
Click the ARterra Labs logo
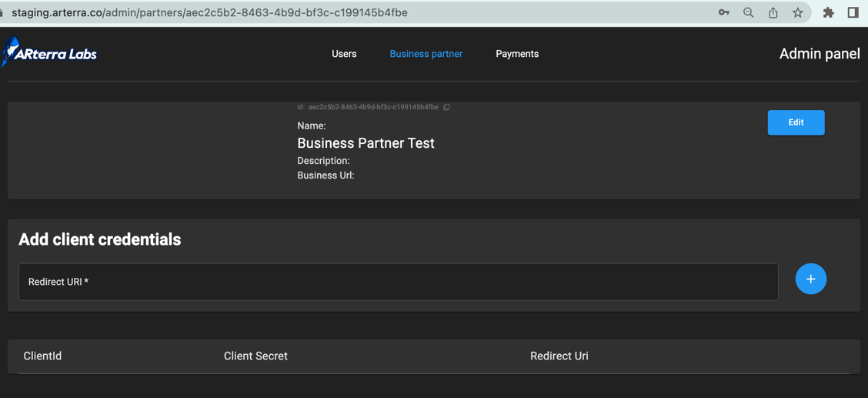[49, 53]
